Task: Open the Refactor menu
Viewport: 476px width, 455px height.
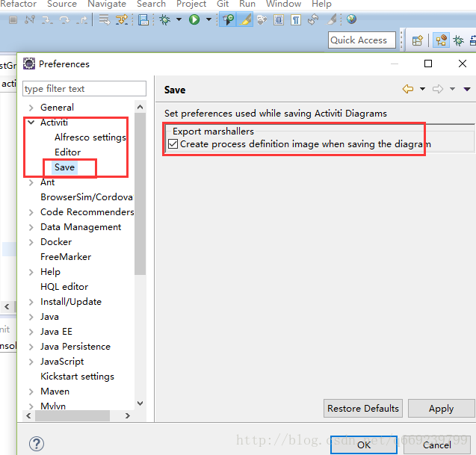Action: [x=19, y=4]
